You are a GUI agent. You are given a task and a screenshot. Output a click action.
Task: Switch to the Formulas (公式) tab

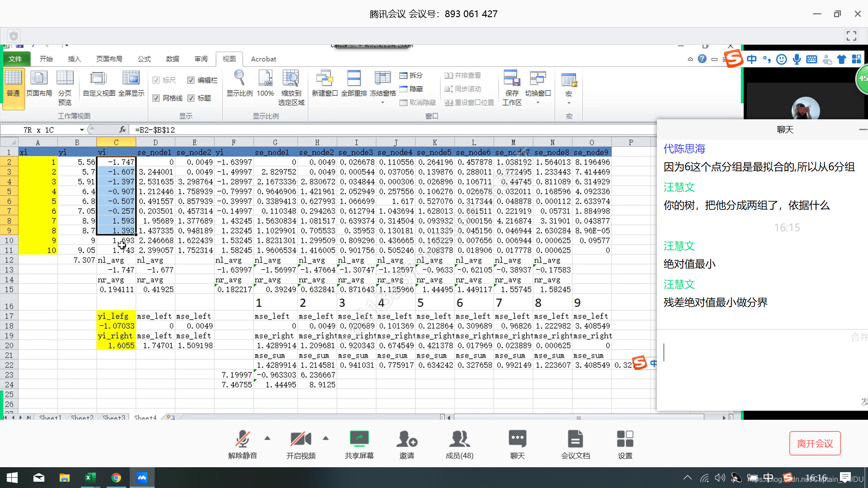coord(144,59)
